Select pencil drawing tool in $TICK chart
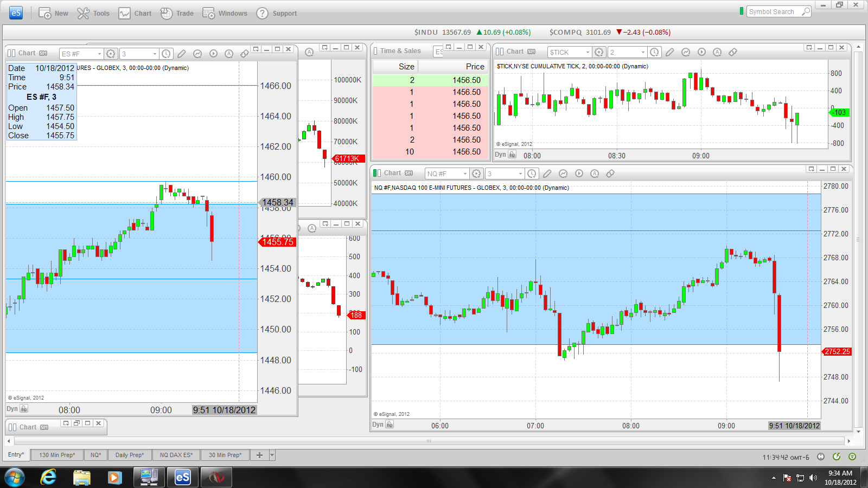Image resolution: width=868 pixels, height=488 pixels. pyautogui.click(x=670, y=52)
